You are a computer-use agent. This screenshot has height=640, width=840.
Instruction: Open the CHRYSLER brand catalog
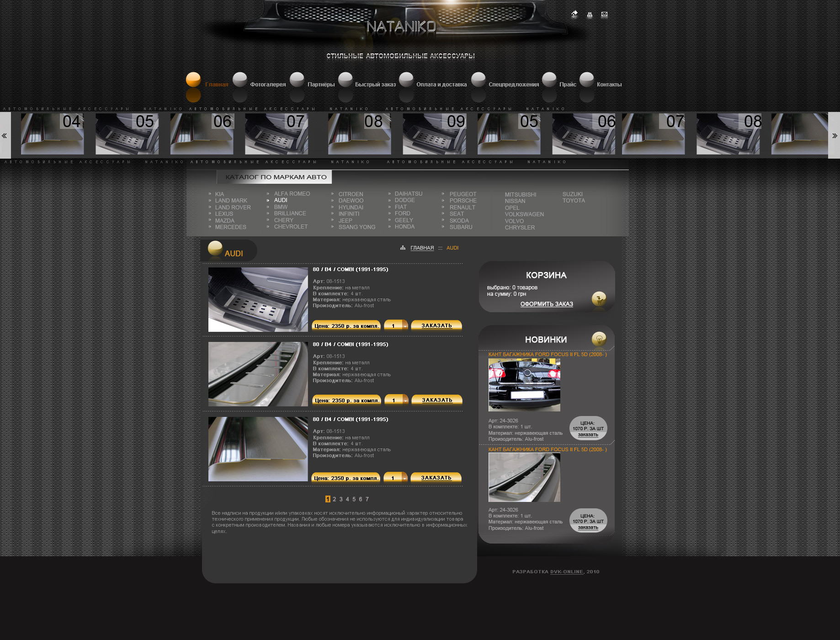520,228
